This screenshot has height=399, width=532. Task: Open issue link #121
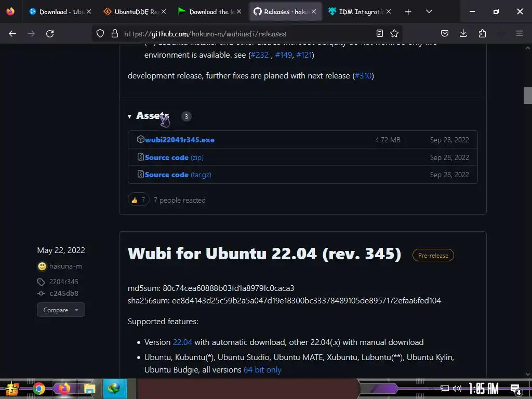(304, 55)
